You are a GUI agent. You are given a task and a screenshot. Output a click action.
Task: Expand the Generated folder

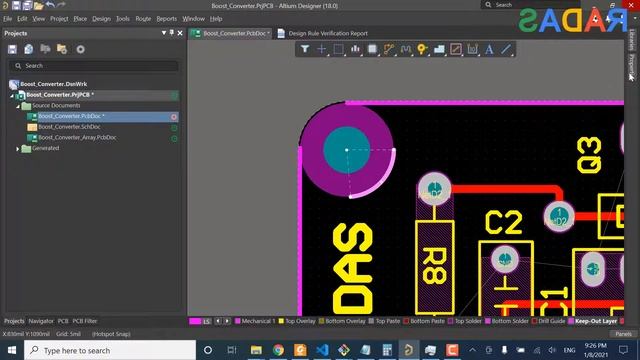(x=18, y=149)
